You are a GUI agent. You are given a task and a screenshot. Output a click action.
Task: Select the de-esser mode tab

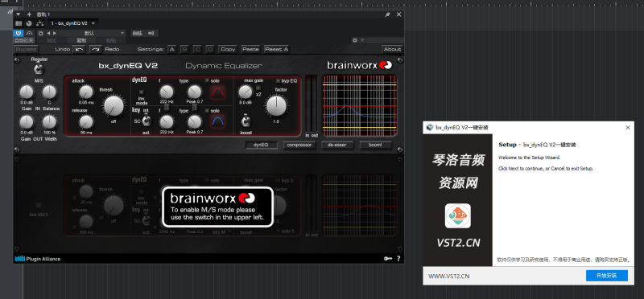(337, 145)
